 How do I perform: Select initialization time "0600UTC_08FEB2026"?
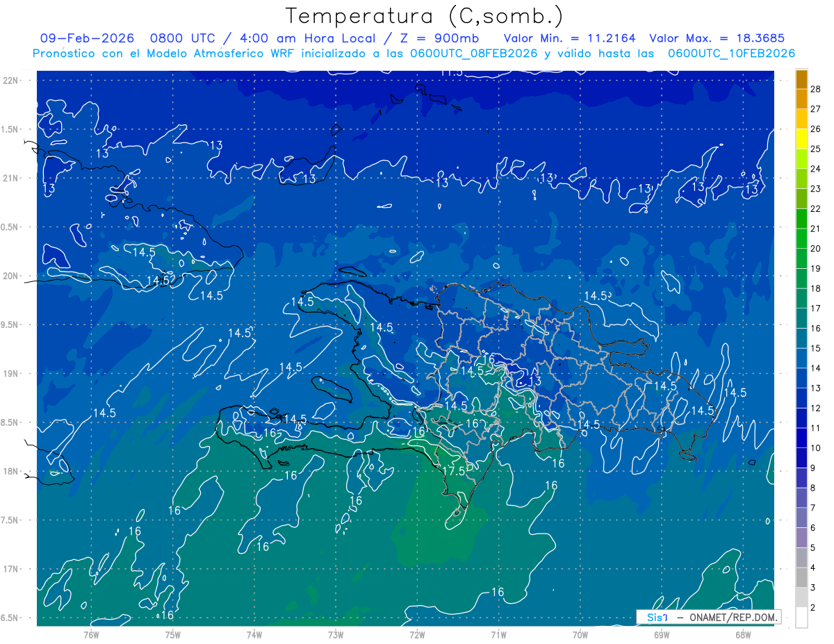[x=474, y=53]
